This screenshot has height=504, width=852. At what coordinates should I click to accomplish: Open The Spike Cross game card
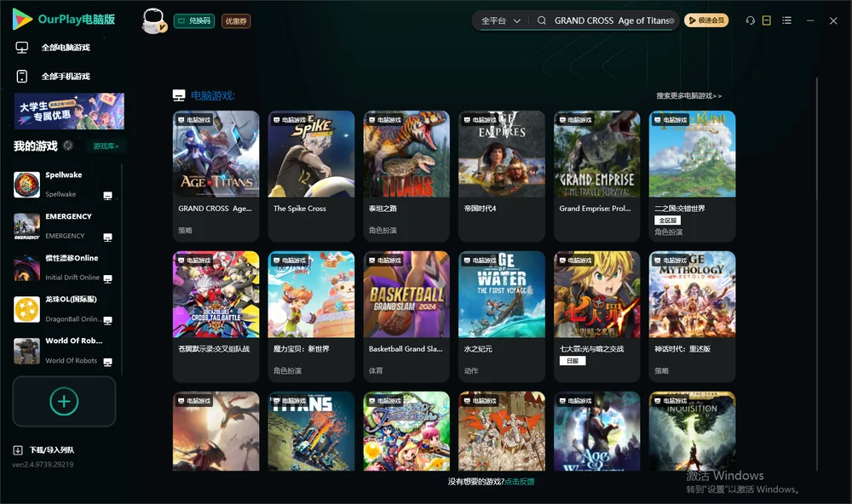[x=311, y=176]
